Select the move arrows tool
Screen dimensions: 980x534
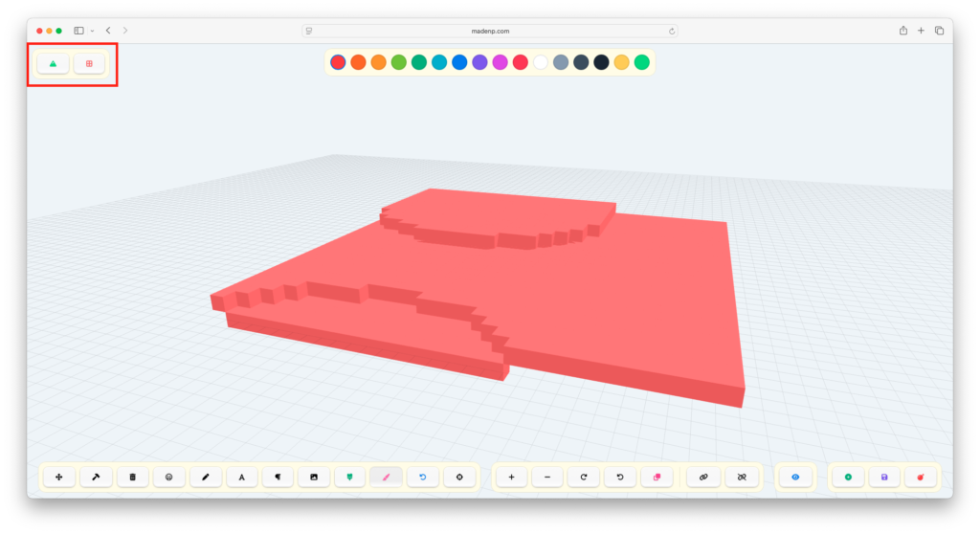click(59, 478)
